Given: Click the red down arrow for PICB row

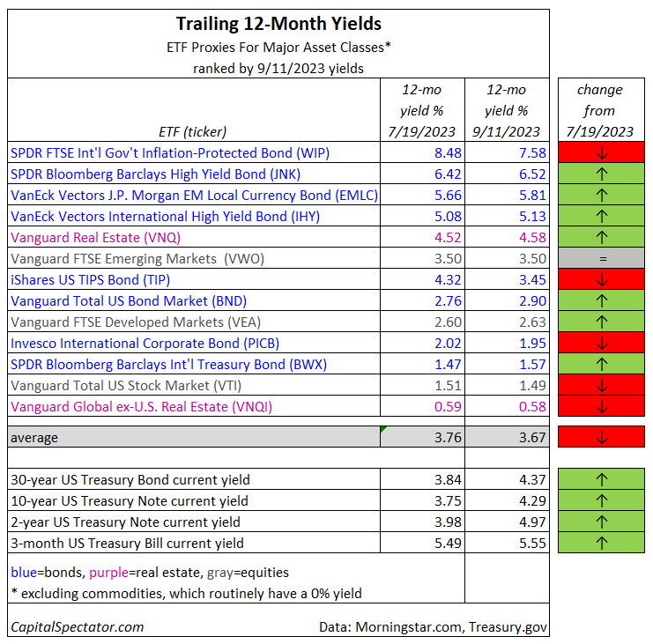Looking at the screenshot, I should pos(601,344).
